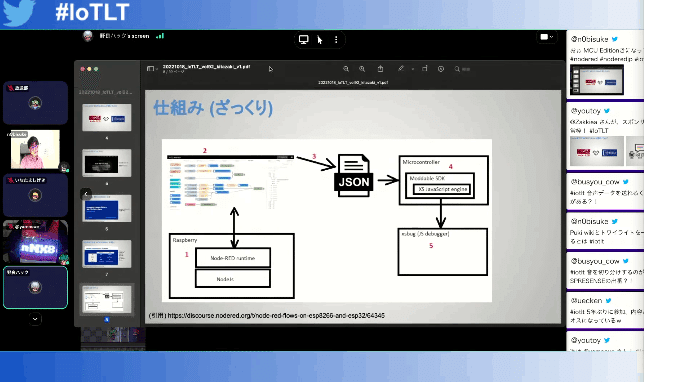
Task: Open the image attached to the MCU Edition tweet
Action: click(597, 80)
